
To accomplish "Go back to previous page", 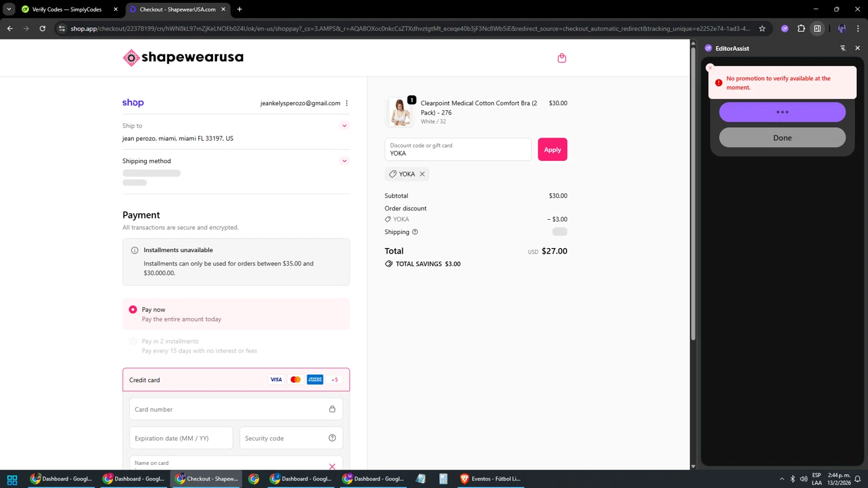I will coord(10,28).
